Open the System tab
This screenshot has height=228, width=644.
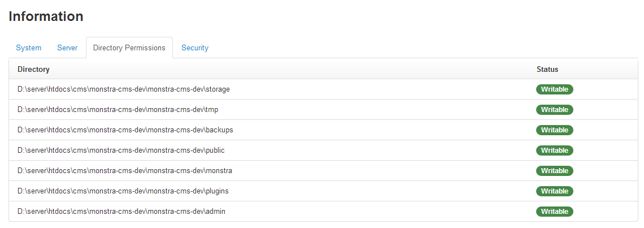[28, 48]
